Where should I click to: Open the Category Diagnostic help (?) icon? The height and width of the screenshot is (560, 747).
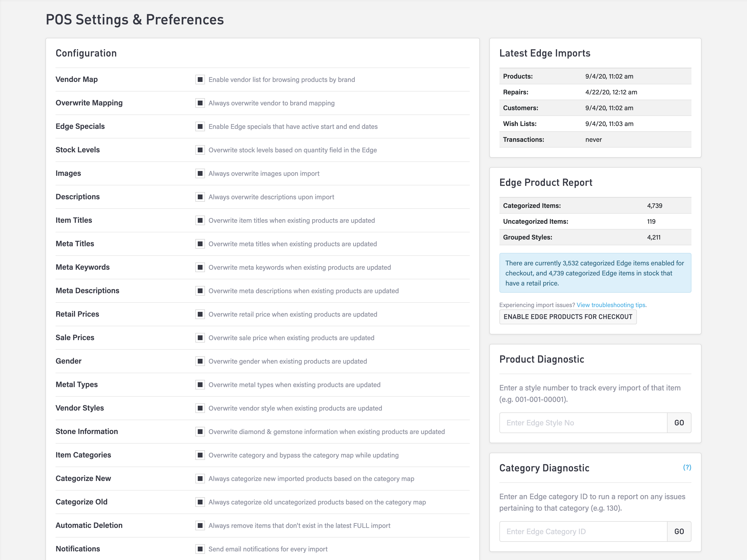pos(687,468)
